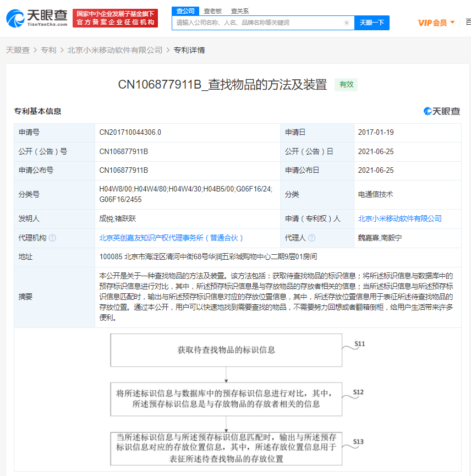Clear the search box with the × icon
This screenshot has height=476, width=471.
[x=346, y=23]
